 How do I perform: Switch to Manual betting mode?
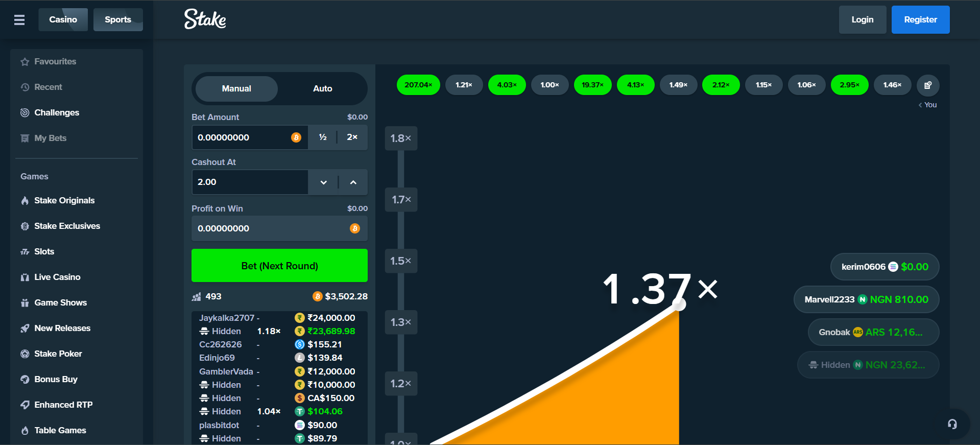tap(236, 88)
